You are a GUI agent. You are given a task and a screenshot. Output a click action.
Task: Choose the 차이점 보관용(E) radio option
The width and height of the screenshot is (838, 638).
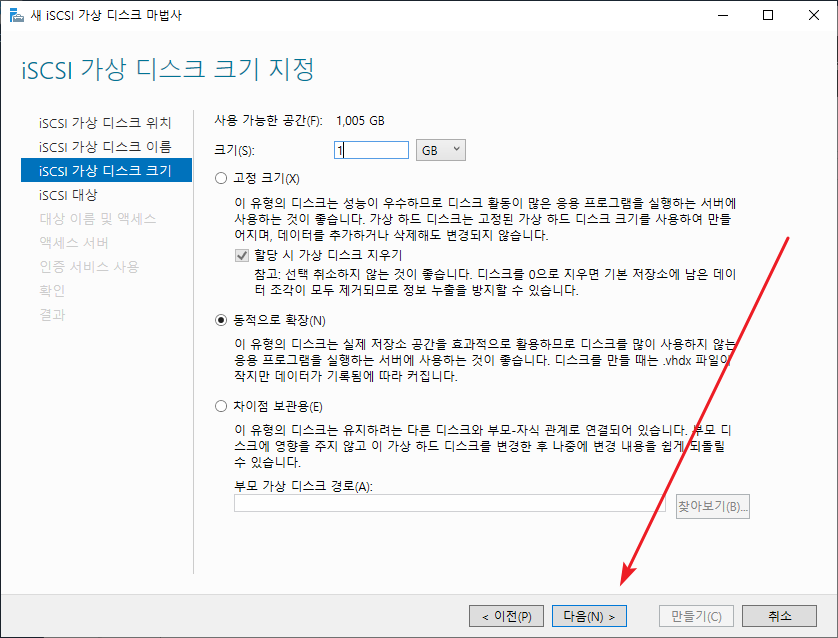221,406
